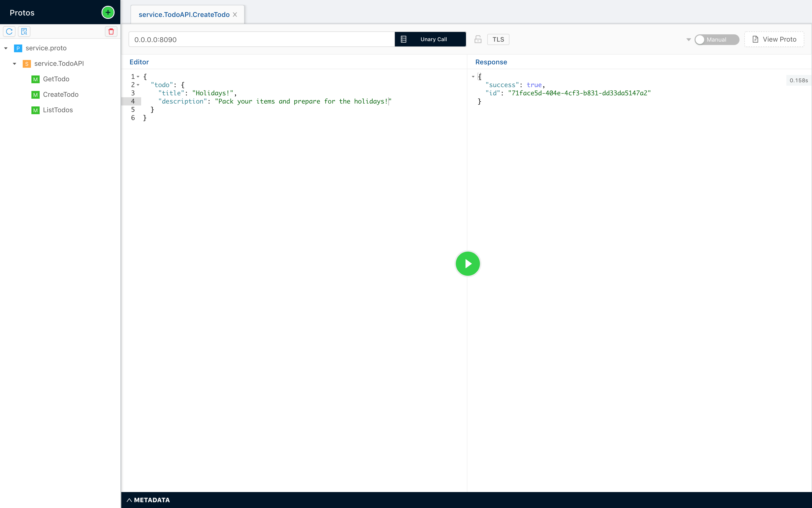Collapse the service.TodoAPI tree node

tap(14, 63)
